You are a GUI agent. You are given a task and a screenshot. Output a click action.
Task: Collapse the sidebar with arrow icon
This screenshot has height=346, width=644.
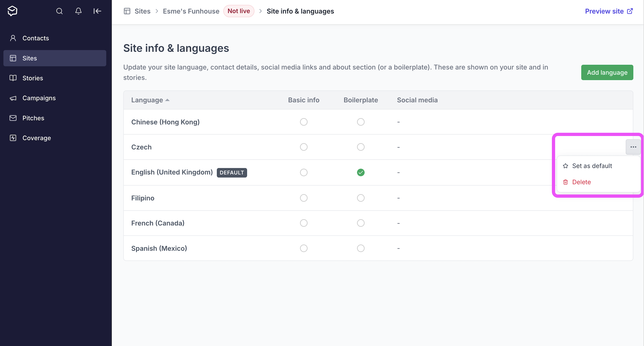click(97, 11)
